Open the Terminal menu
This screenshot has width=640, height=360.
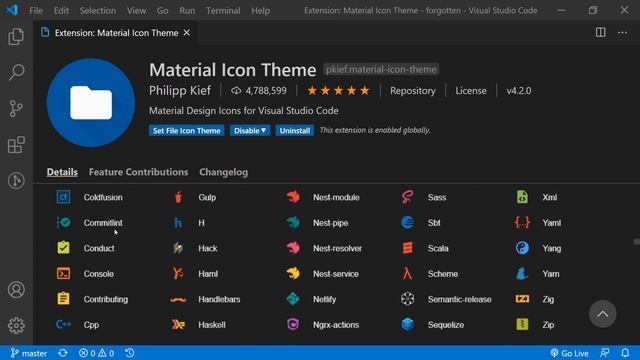[223, 11]
